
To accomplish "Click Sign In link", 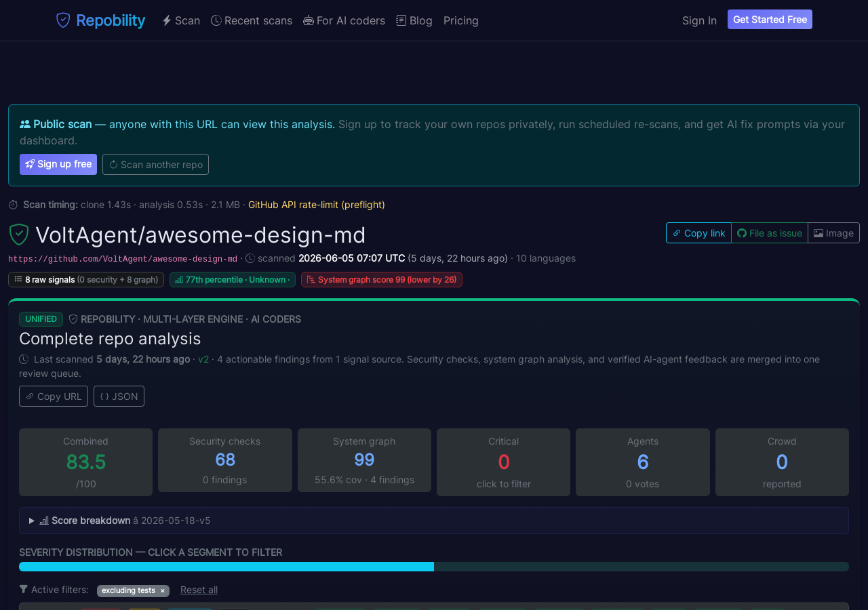I will tap(699, 20).
